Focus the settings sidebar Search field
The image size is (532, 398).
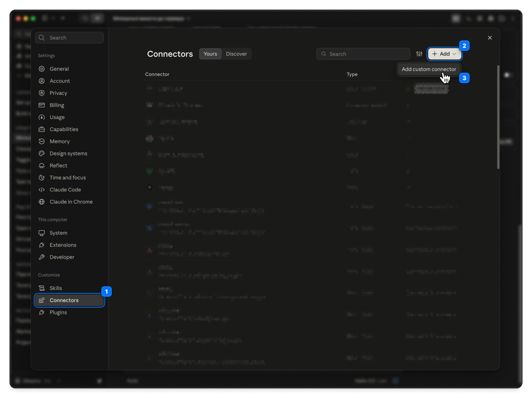pos(69,38)
